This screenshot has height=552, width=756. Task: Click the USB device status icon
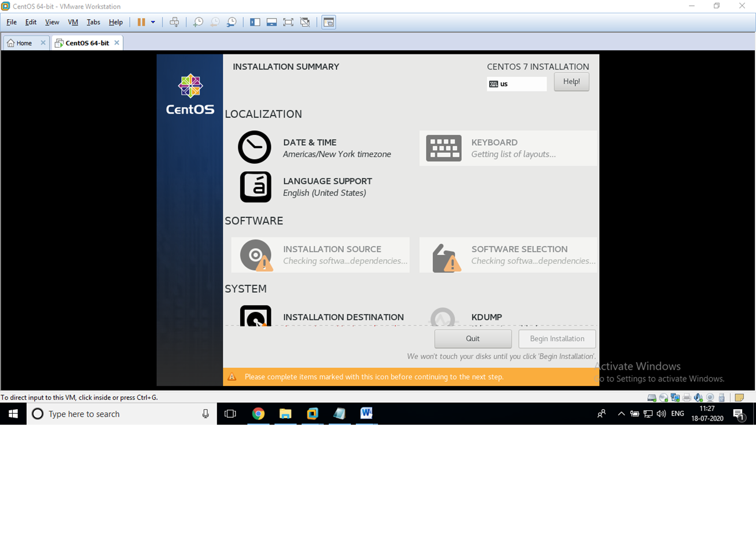tap(721, 398)
